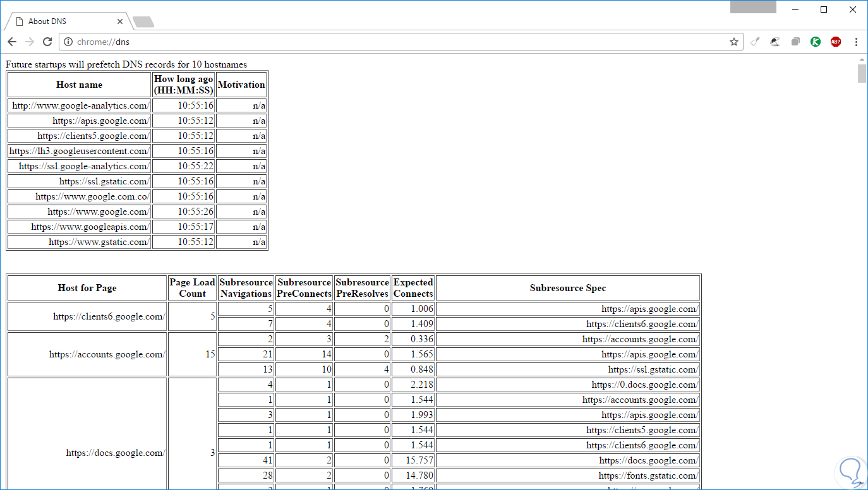Select the https://www.google.com/ host cell

(79, 212)
